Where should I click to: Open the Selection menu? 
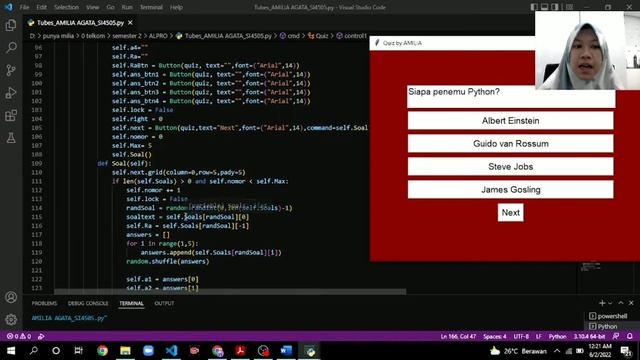tap(66, 7)
